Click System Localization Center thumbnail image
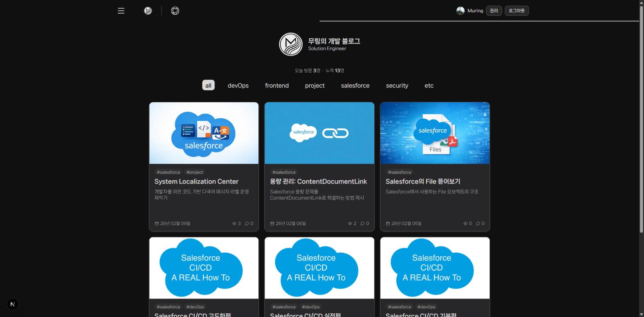This screenshot has height=317, width=644. [x=204, y=133]
